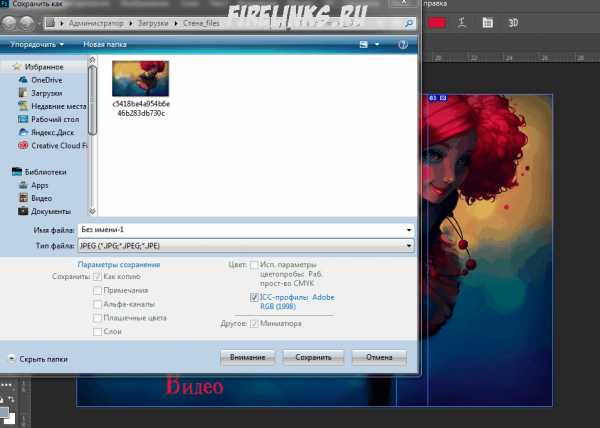The image size is (600, 428).
Task: Click the search magnifier icon in address bar
Action: 408,24
